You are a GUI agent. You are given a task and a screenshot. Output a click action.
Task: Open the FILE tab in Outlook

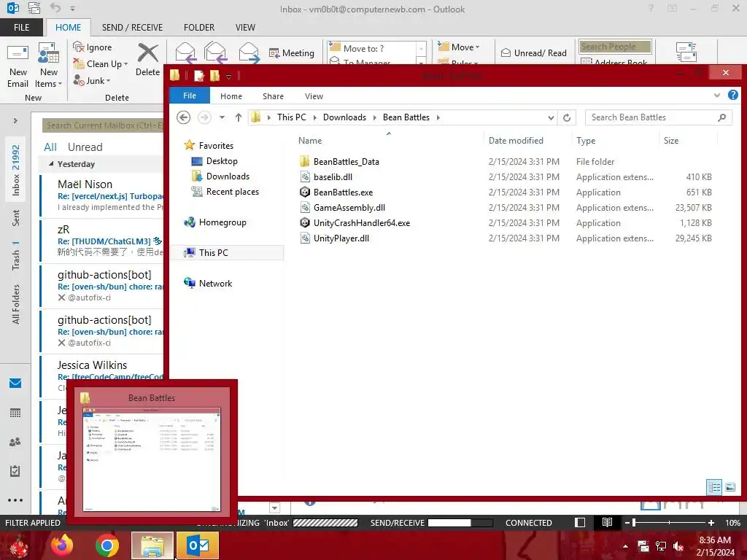pos(21,27)
